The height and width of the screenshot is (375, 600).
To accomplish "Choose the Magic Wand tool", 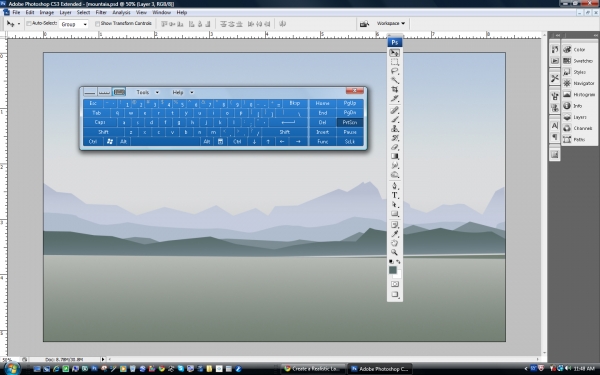I will [x=395, y=80].
